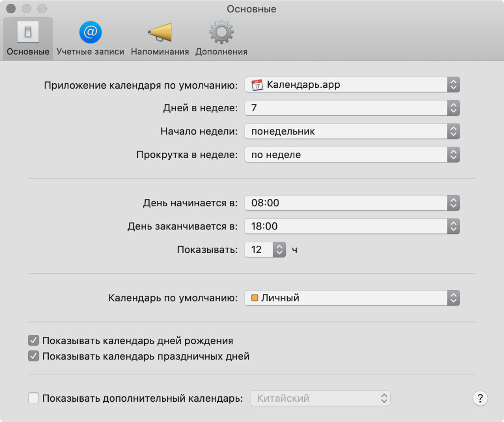The image size is (504, 422).
Task: Click the День начинается в label
Action: 190,203
